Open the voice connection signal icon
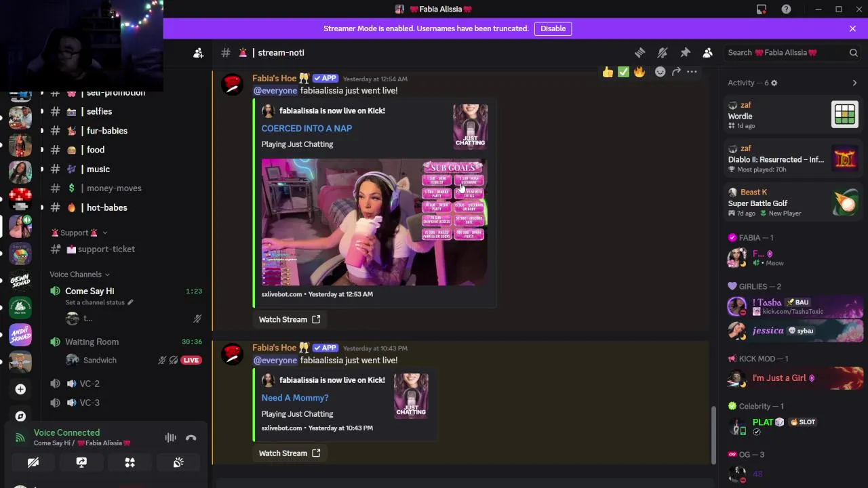 [20, 438]
